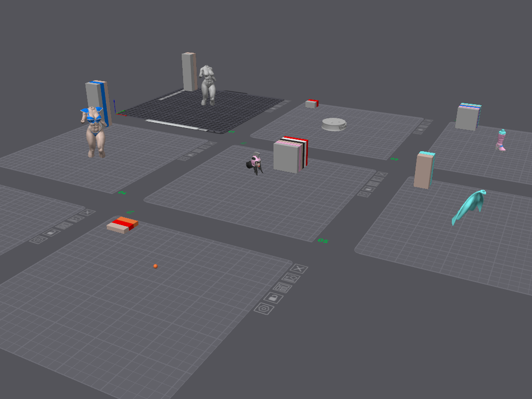532x399 pixels.
Task: Select the flat red and orange block
Action: point(122,225)
